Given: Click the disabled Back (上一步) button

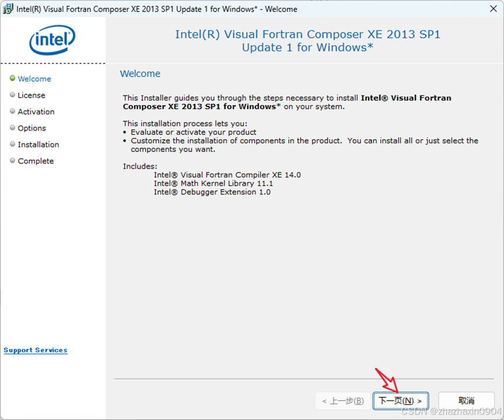Looking at the screenshot, I should point(343,401).
